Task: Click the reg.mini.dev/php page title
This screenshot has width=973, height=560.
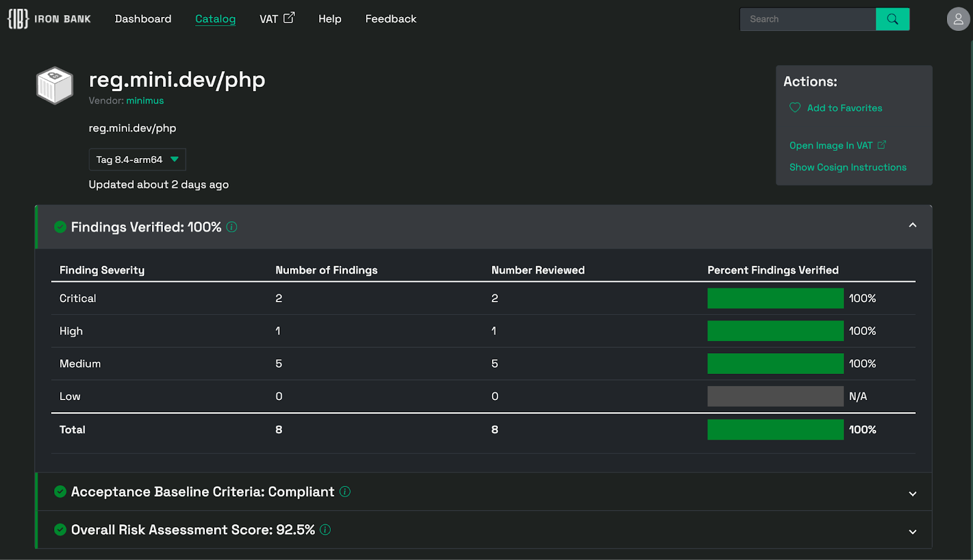Action: (x=177, y=80)
